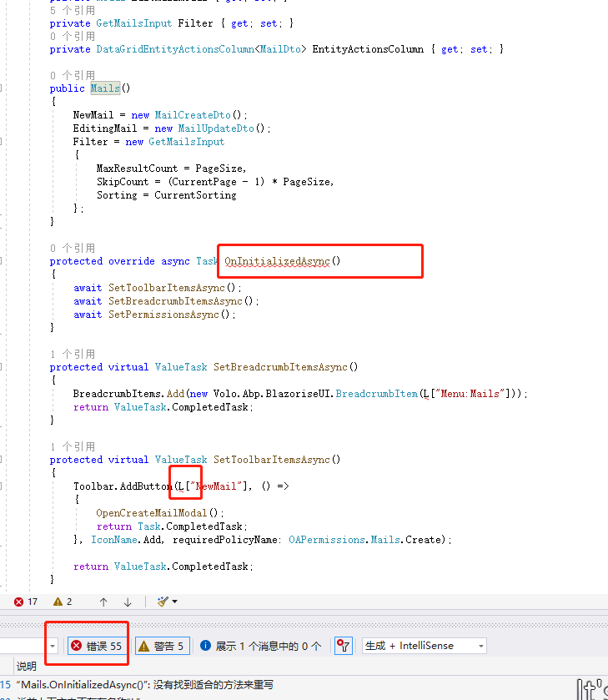Open the error list scope dropdown arrow
608x700 pixels.
tap(53, 646)
